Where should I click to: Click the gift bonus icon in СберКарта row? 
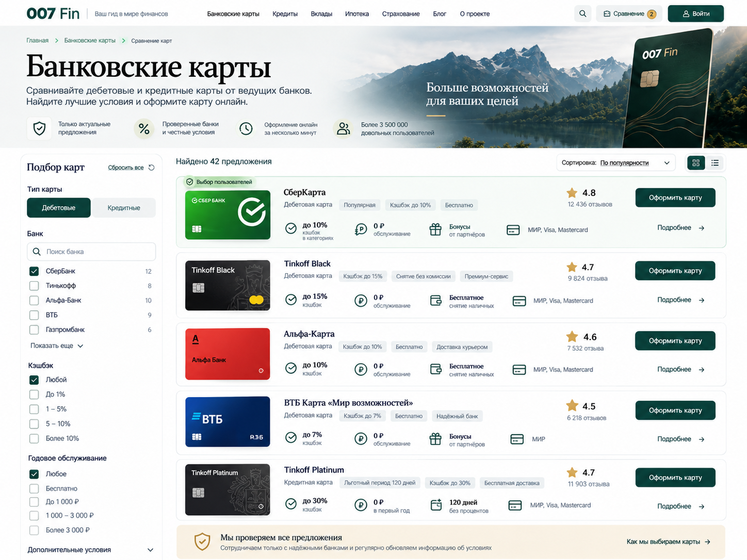[435, 229]
